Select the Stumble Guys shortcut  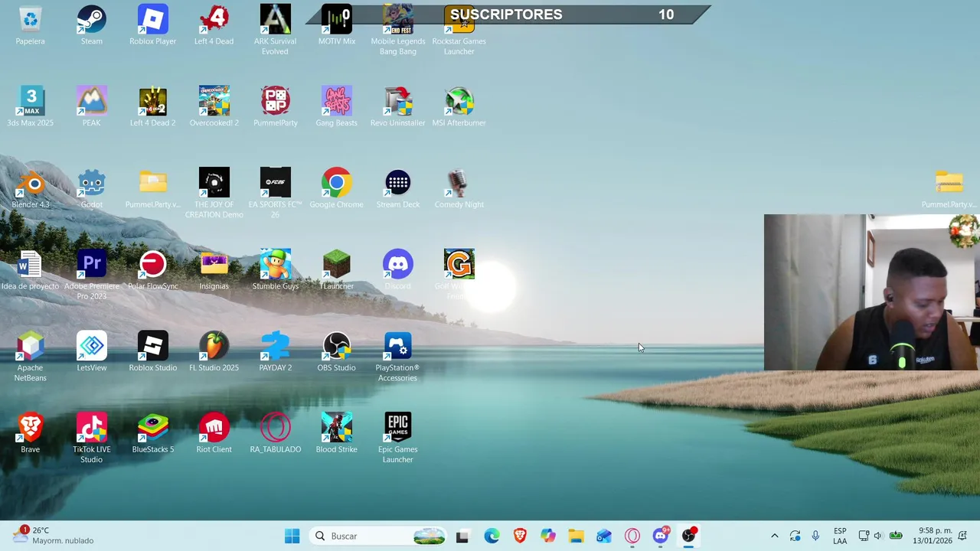[275, 270]
